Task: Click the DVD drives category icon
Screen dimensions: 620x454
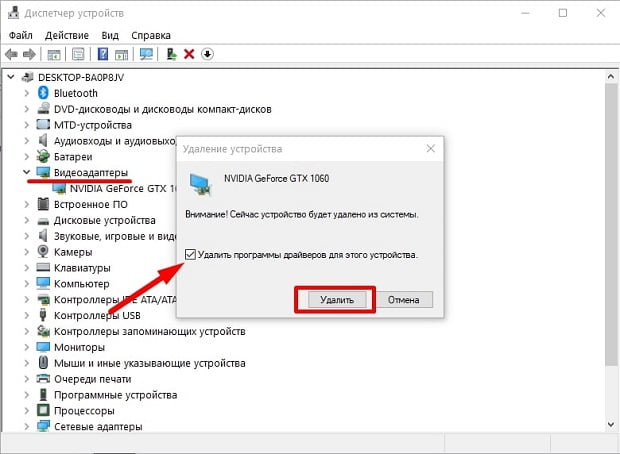Action: click(43, 108)
